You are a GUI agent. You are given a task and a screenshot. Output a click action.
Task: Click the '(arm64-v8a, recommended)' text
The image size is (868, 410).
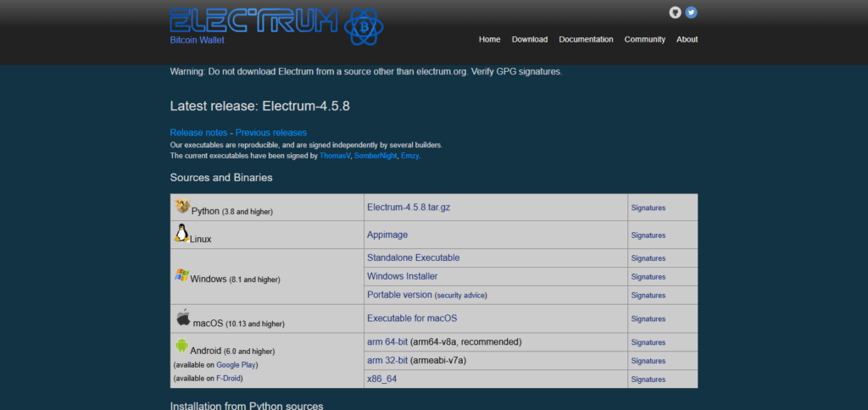(x=465, y=342)
